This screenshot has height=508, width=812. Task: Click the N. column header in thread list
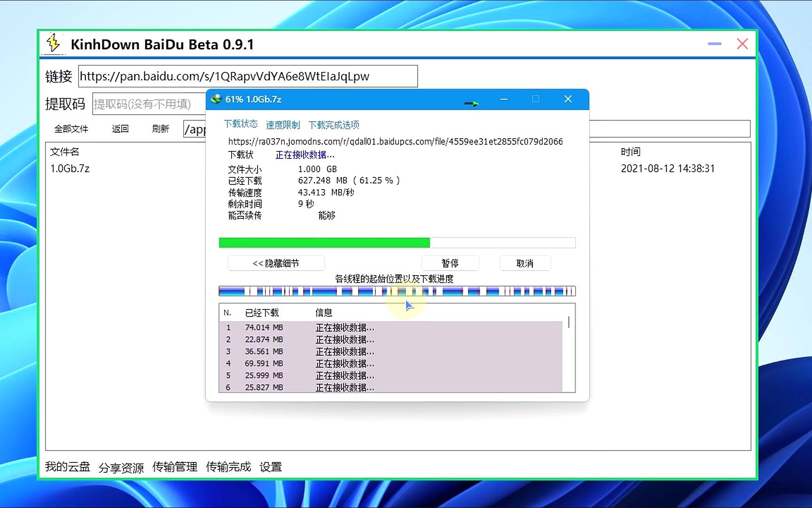(x=227, y=313)
